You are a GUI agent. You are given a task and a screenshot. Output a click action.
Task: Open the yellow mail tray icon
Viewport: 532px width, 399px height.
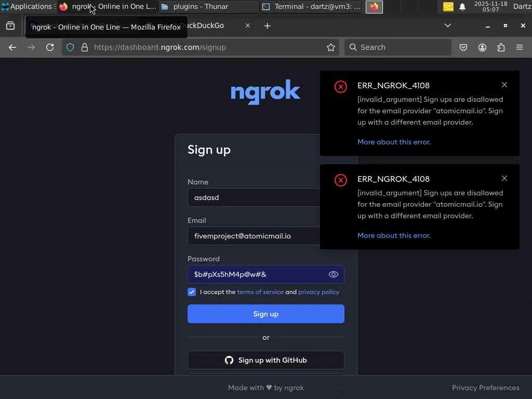(448, 6)
